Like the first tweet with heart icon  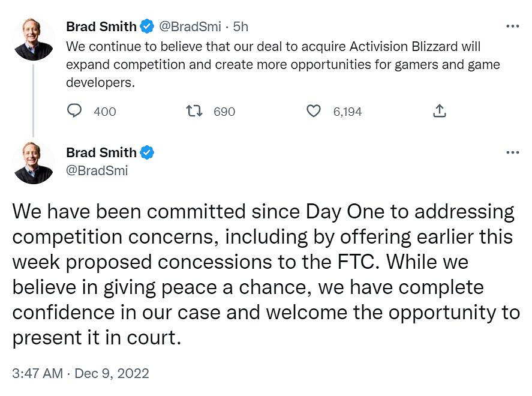point(314,111)
